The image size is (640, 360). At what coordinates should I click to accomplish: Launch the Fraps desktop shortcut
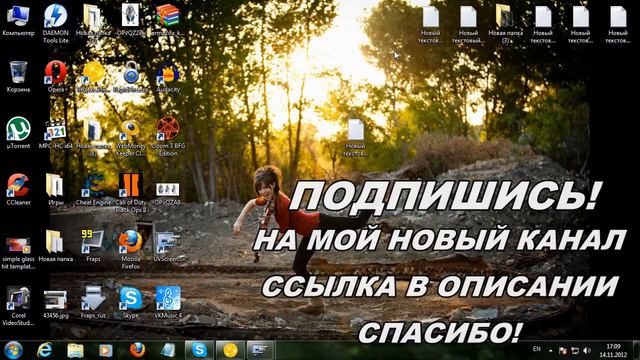tap(93, 246)
